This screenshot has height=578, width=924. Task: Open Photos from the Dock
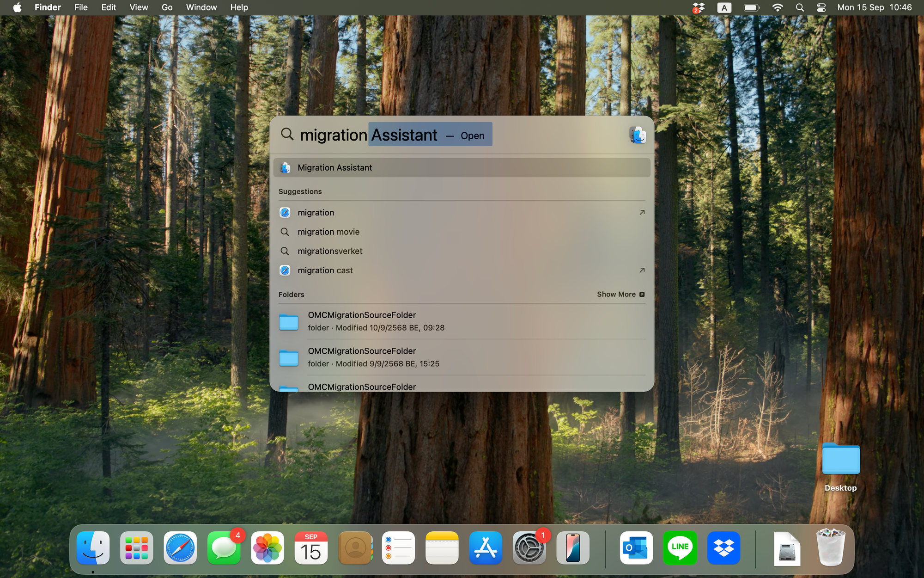(x=267, y=548)
